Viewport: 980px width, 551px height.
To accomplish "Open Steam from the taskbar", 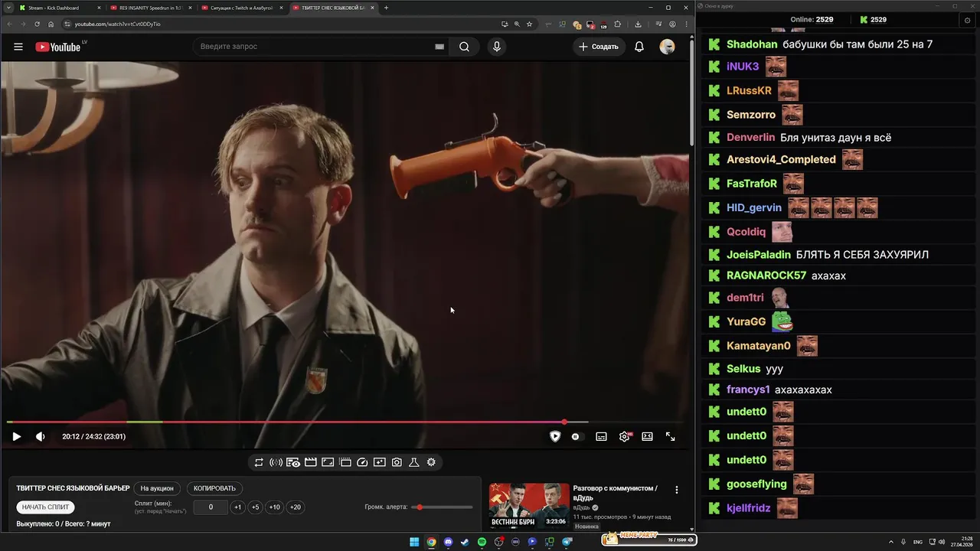I will pos(465,542).
